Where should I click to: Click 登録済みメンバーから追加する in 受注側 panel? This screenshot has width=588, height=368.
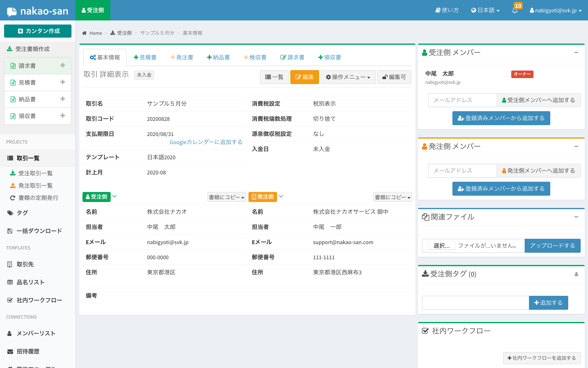tap(501, 118)
